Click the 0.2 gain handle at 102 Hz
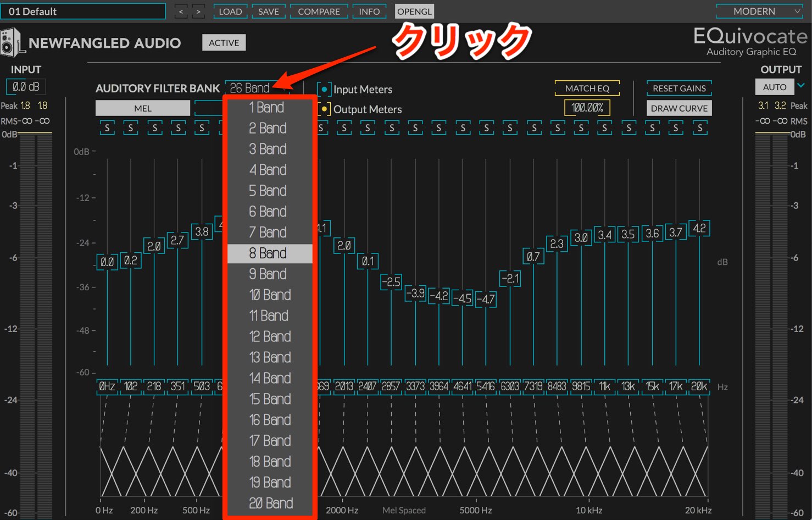Image resolution: width=812 pixels, height=520 pixels. point(131,261)
